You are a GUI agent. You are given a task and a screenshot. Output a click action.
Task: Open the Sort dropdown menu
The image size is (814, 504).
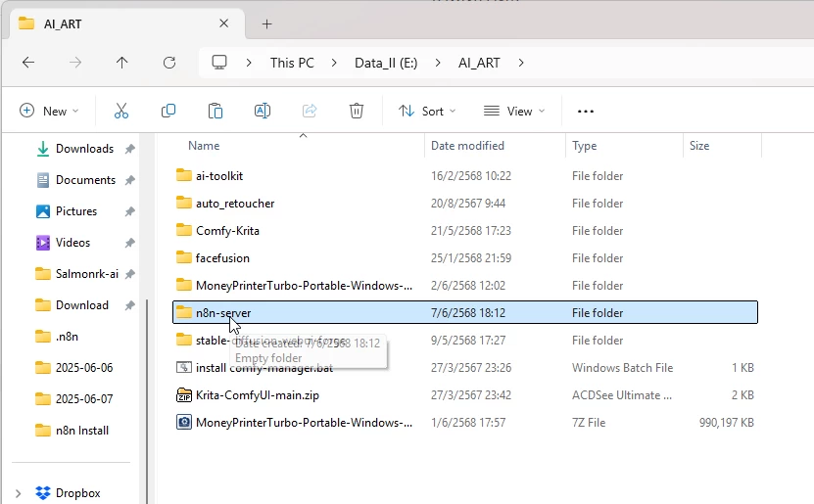click(x=427, y=112)
